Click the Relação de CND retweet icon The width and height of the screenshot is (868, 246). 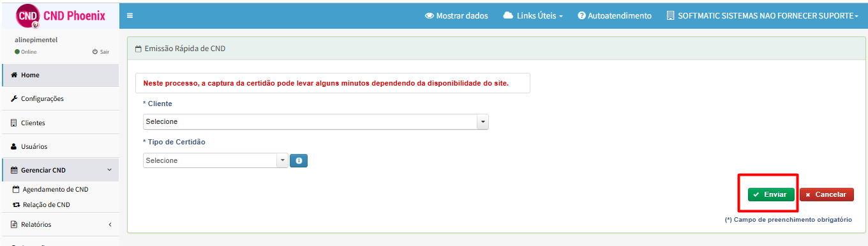point(17,205)
